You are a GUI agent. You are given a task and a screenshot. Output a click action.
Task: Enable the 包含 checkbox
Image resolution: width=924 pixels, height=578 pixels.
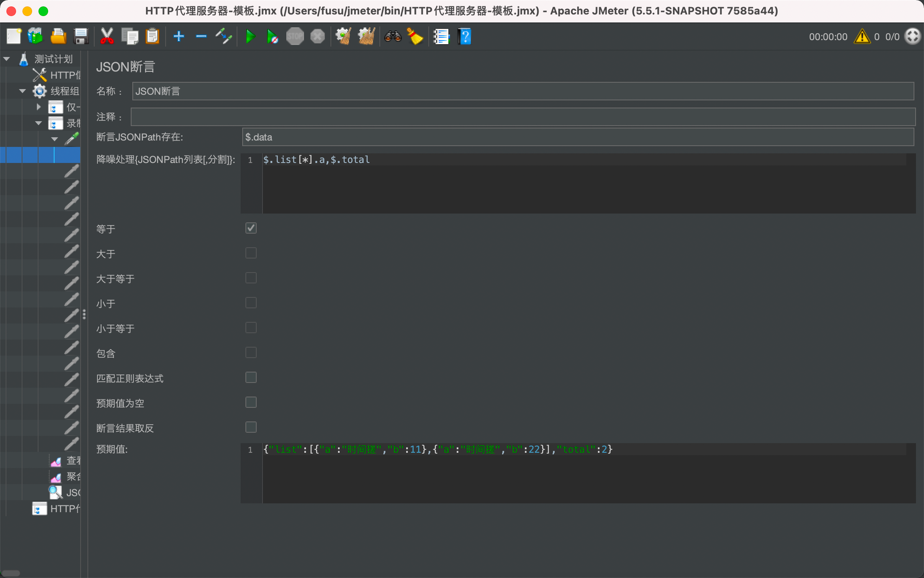[251, 353]
